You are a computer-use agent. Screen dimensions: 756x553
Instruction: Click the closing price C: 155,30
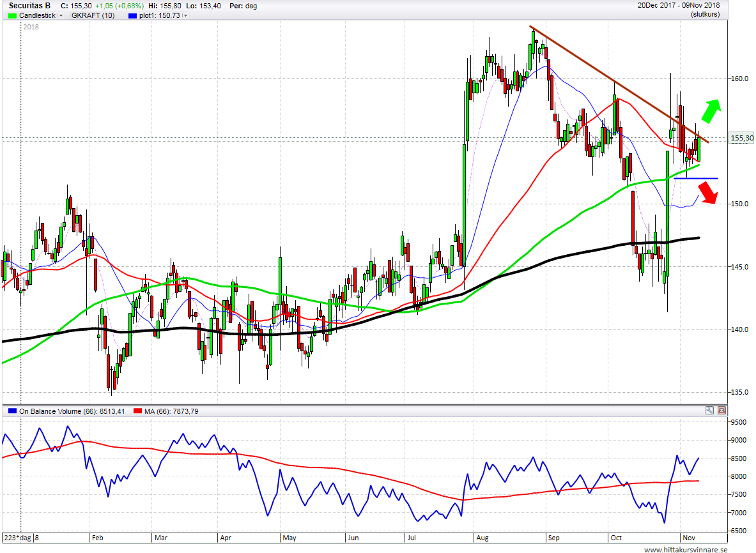[x=76, y=6]
